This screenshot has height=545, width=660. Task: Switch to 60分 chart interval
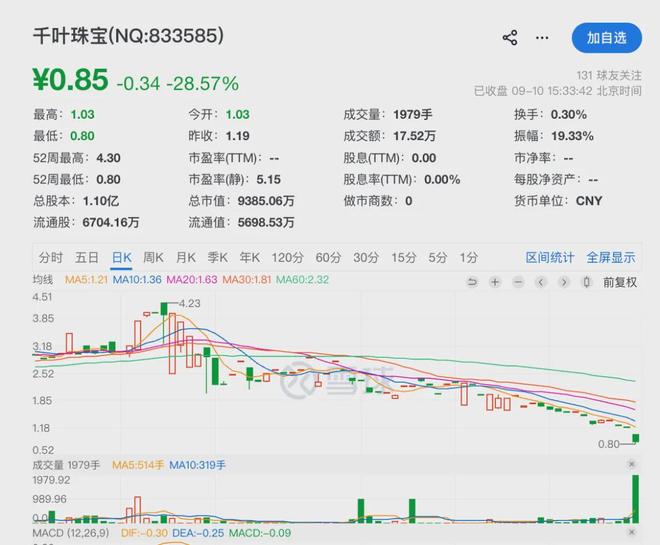tap(328, 257)
